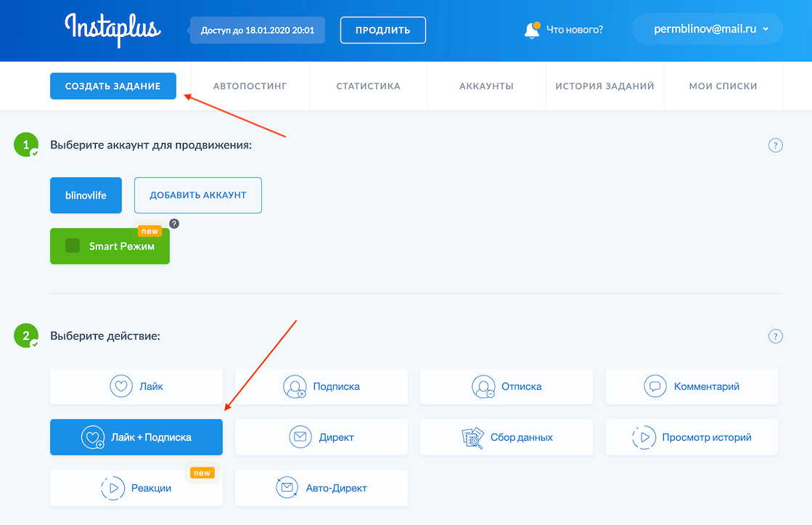
Task: Click the Smart Режим question mark icon
Action: [174, 224]
